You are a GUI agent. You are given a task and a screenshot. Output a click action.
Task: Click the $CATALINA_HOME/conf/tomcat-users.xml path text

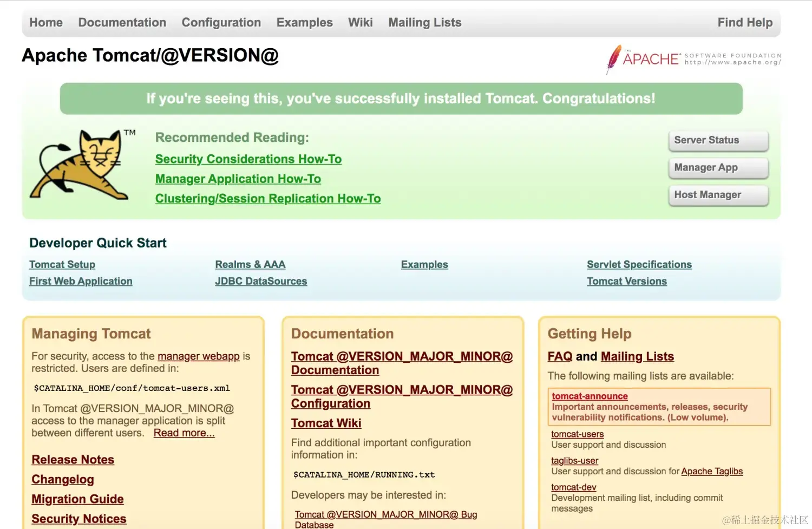tap(132, 388)
